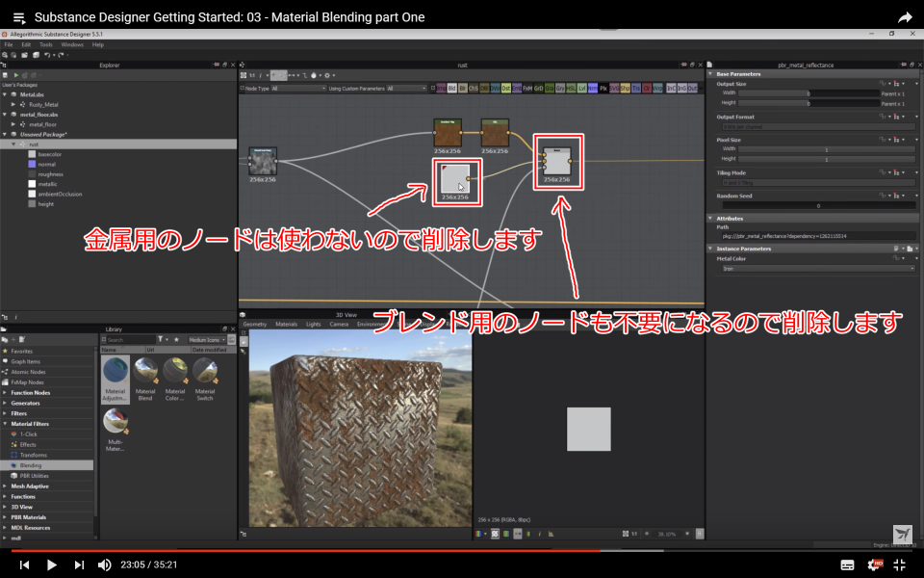924x578 pixels.
Task: Add a Normal node from graph toolbar
Action: (592, 89)
